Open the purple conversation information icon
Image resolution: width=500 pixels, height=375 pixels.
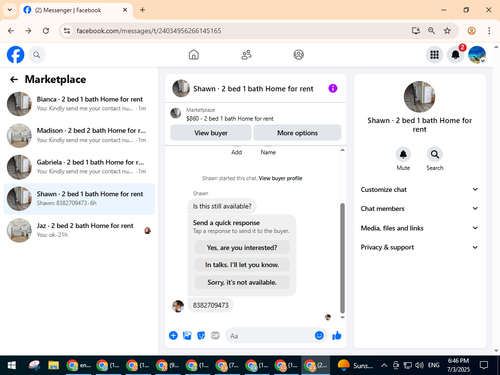coord(333,88)
